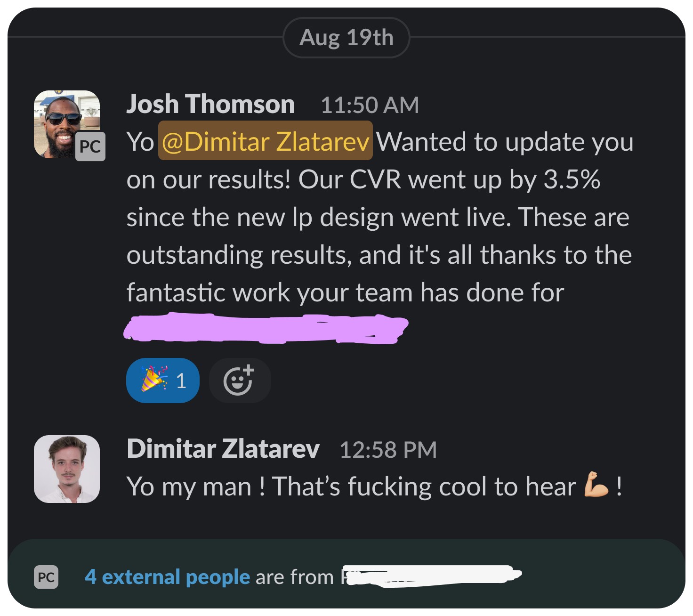Click the "3.5%" text in Josh's message
Viewport: 693px width, 616px height.
[x=572, y=179]
